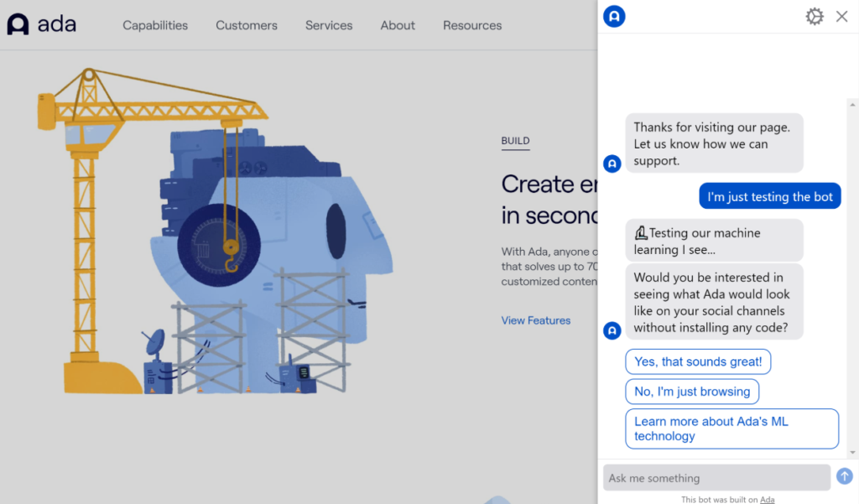Select 'No, I'm just browsing' reply
This screenshot has height=504, width=859.
tap(692, 392)
